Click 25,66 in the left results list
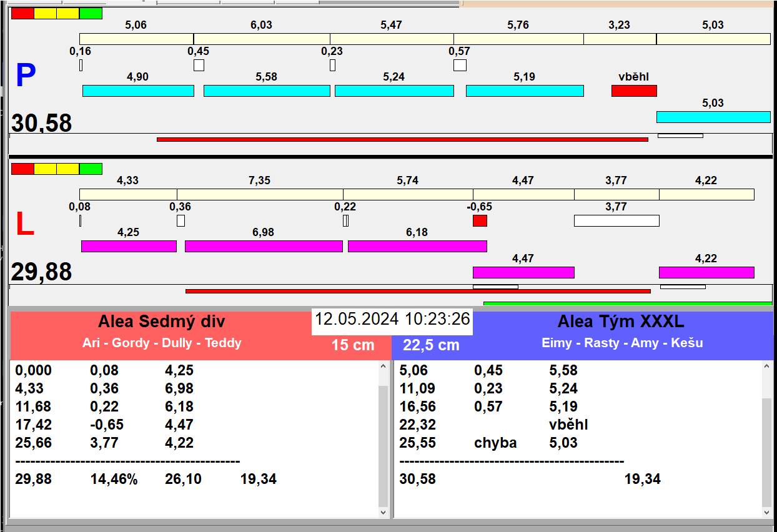Viewport: 777px width, 532px height. [33, 443]
